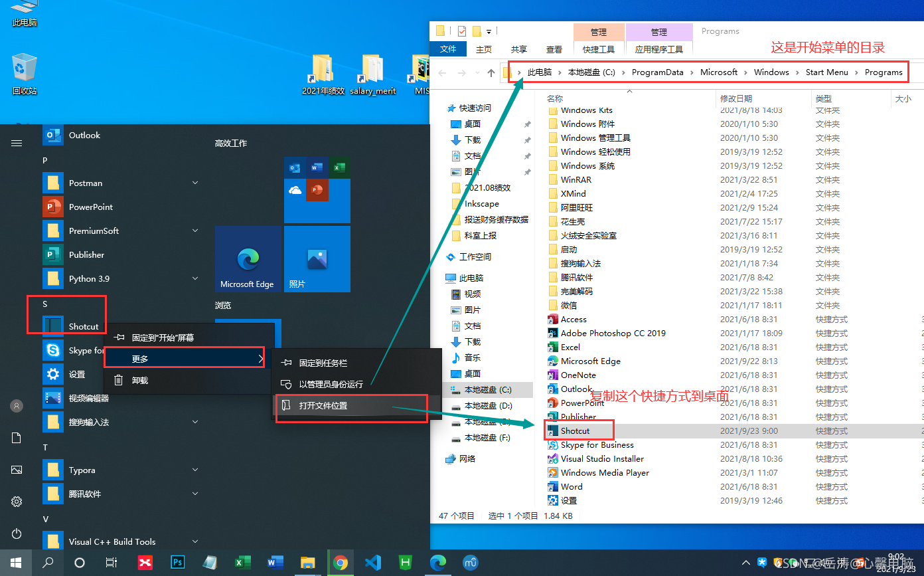The width and height of the screenshot is (924, 576).
Task: Open Documents icon in Start sidebar
Action: 17,438
